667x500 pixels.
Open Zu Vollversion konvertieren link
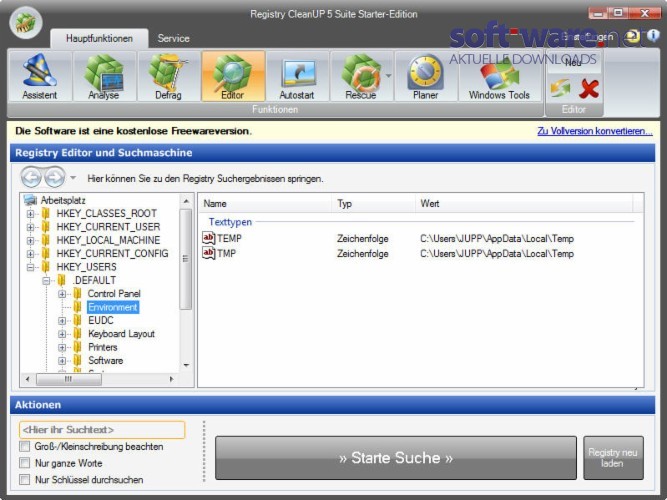(x=595, y=131)
